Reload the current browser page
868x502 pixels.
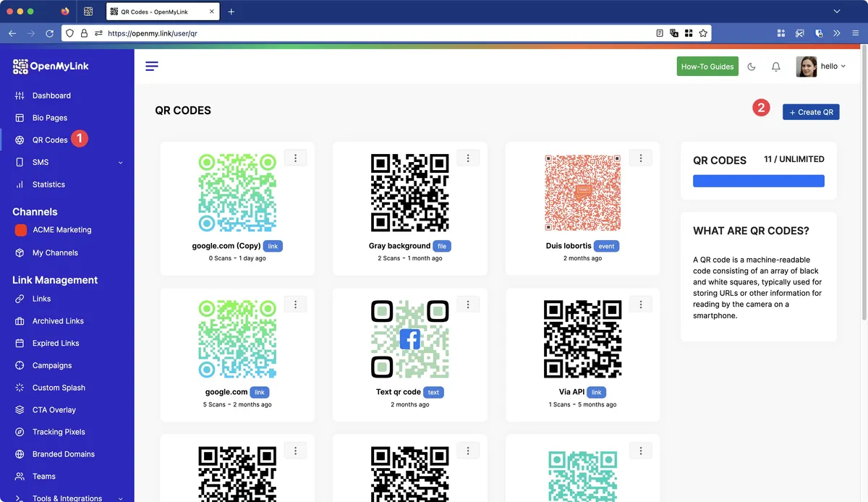pyautogui.click(x=50, y=33)
